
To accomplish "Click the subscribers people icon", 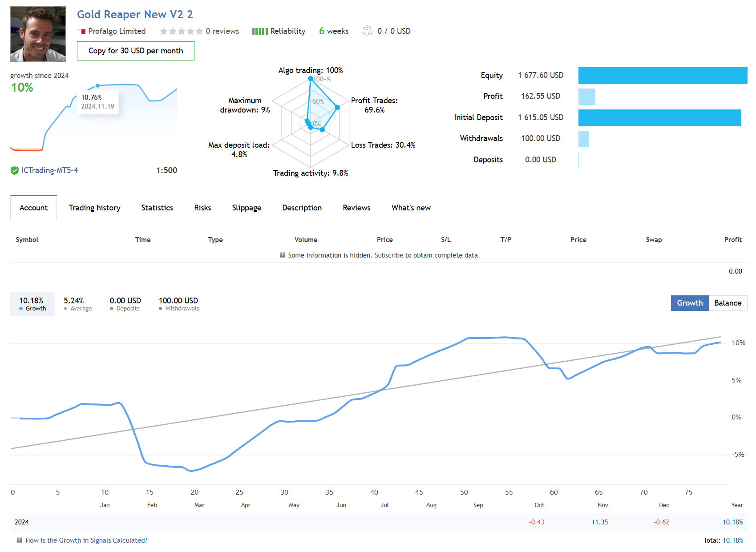I will point(367,31).
